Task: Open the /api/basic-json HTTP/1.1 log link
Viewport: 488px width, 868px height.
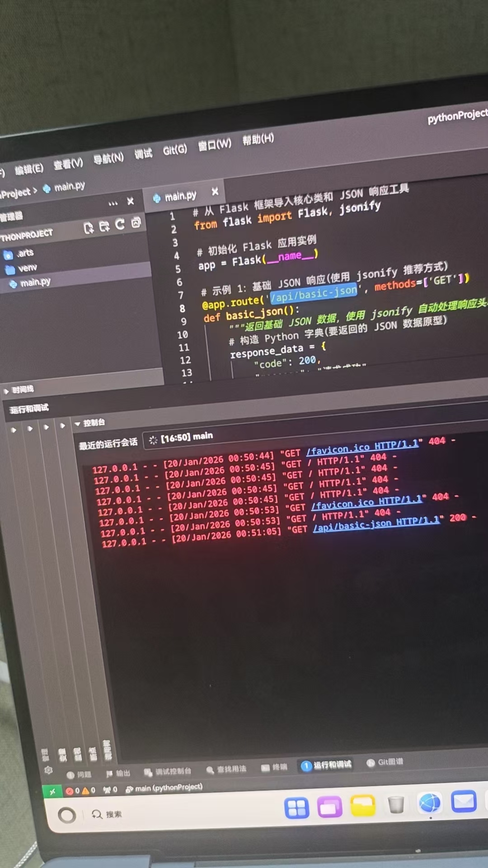Action: point(376,524)
